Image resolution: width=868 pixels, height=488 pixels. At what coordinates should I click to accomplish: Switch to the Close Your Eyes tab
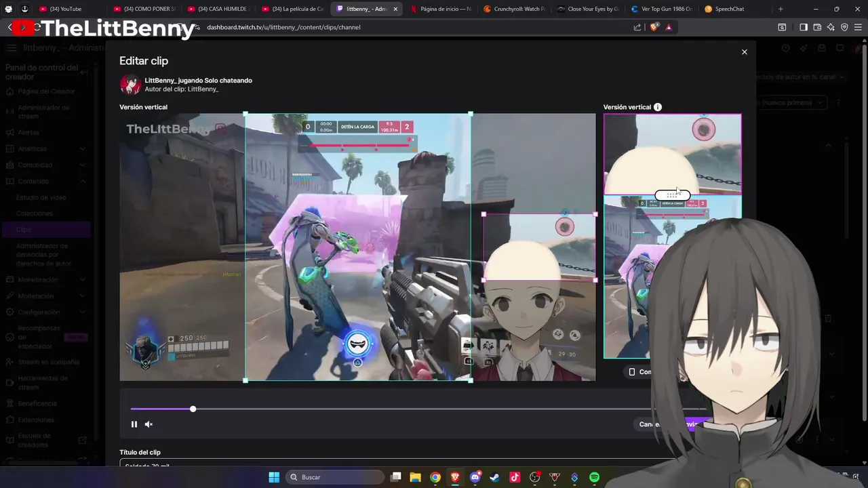click(589, 9)
